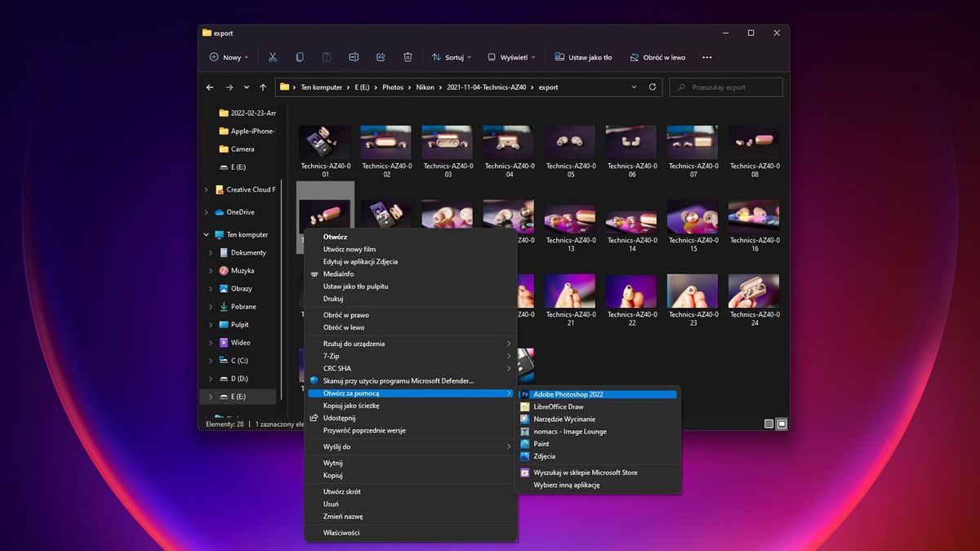Choose MediaInfo from context menu
The image size is (980, 551).
pos(411,274)
